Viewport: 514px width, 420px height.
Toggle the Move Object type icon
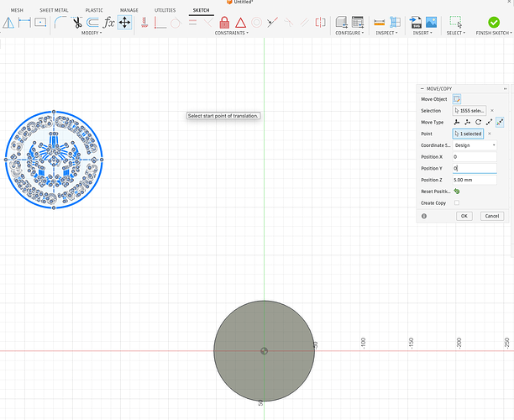coord(457,99)
